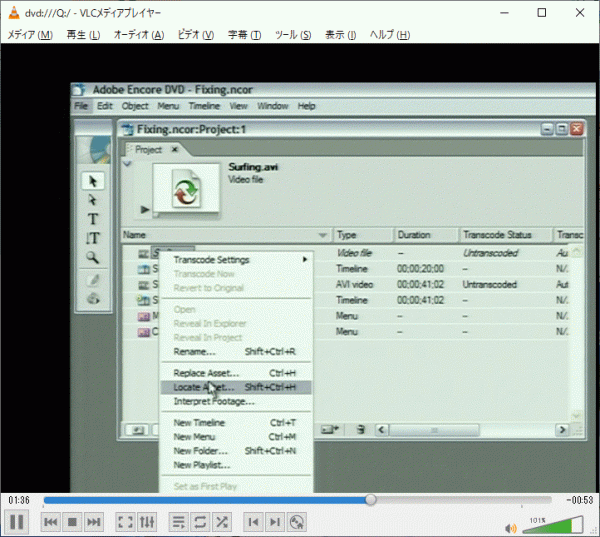
Task: Collapse the project preview chevron
Action: [127, 164]
